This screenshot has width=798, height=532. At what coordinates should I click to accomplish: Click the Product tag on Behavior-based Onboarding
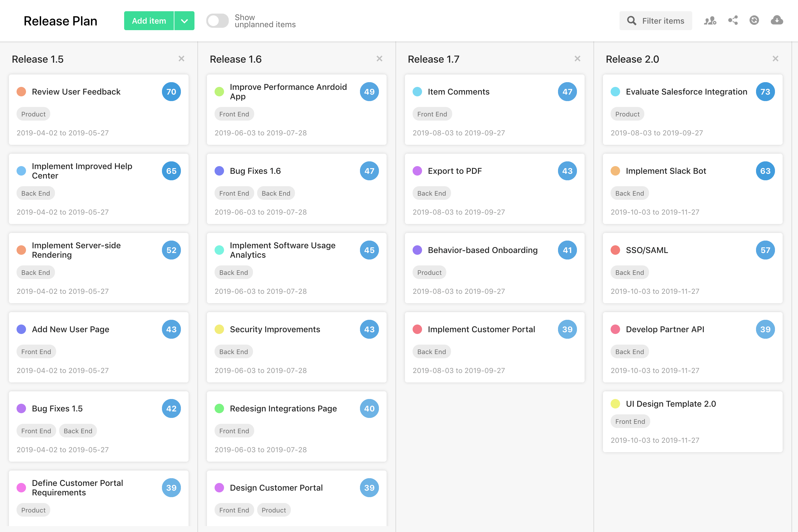(429, 272)
